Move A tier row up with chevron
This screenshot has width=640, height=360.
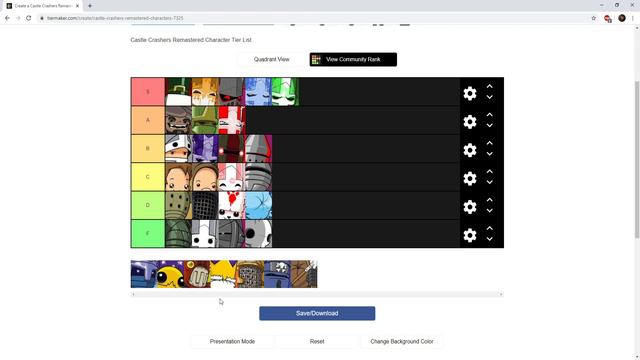pyautogui.click(x=489, y=115)
